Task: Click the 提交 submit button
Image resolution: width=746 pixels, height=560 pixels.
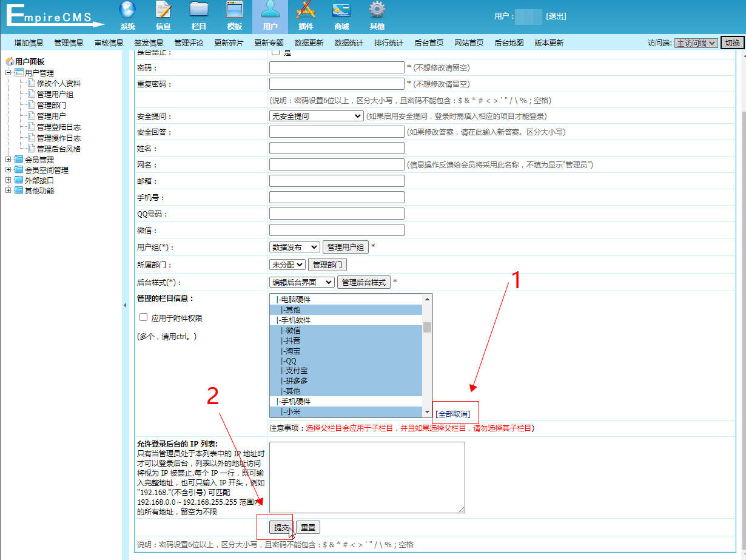Action: (x=281, y=528)
